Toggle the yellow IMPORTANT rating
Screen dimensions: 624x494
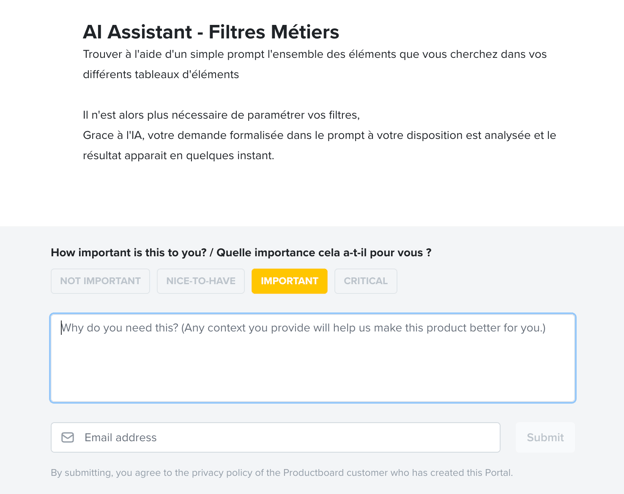289,281
